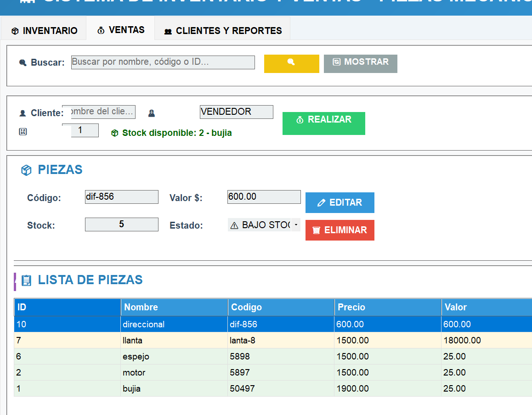Image resolution: width=532 pixels, height=415 pixels.
Task: Click the Cliente name input field
Action: pyautogui.click(x=99, y=112)
